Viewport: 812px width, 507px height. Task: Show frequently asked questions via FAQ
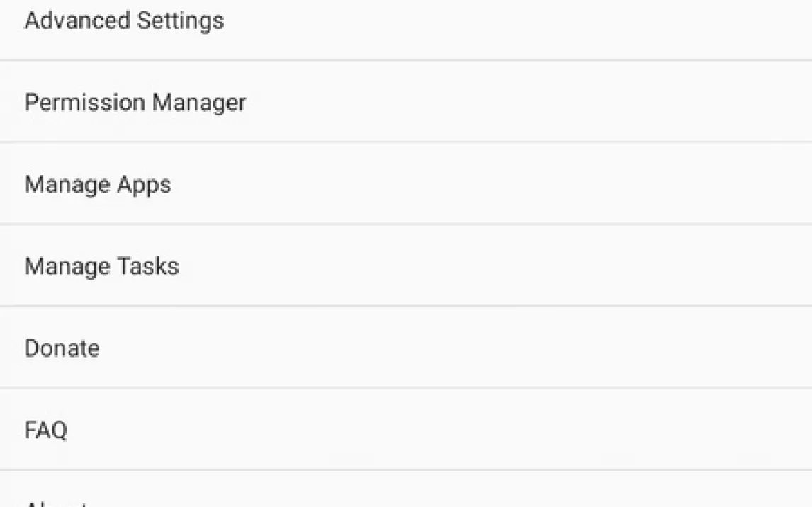click(45, 430)
